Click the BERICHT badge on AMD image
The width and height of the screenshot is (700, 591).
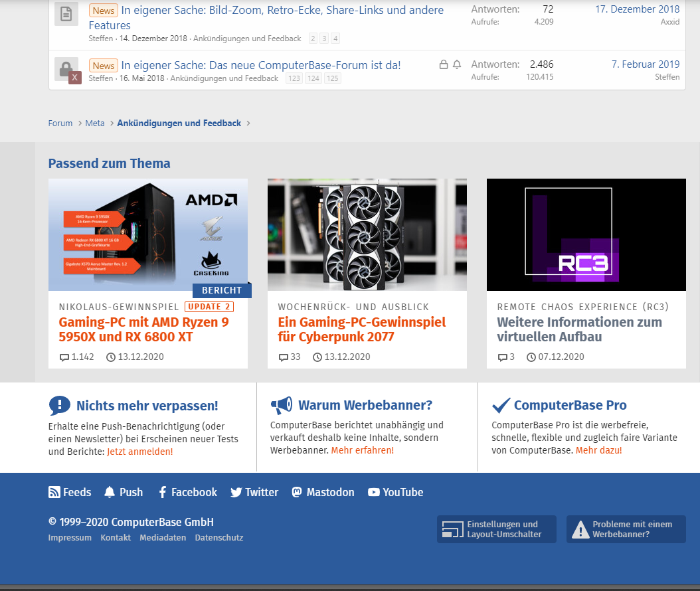tap(222, 290)
